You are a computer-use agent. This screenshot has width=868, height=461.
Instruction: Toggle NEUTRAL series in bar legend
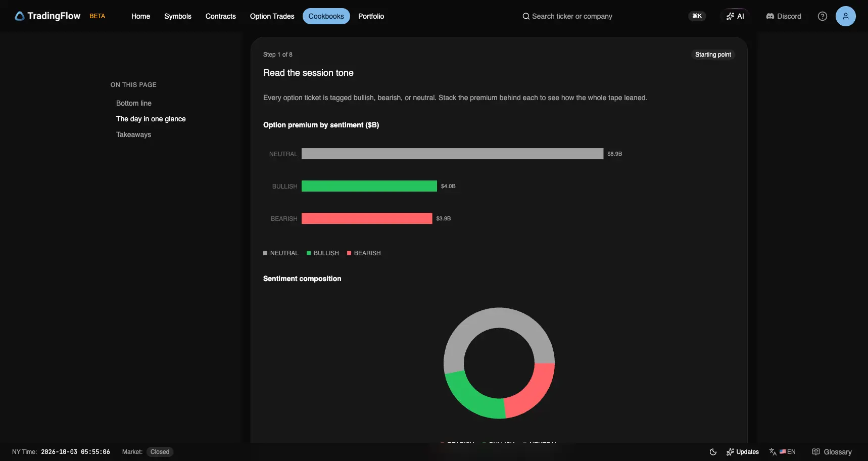pyautogui.click(x=281, y=253)
